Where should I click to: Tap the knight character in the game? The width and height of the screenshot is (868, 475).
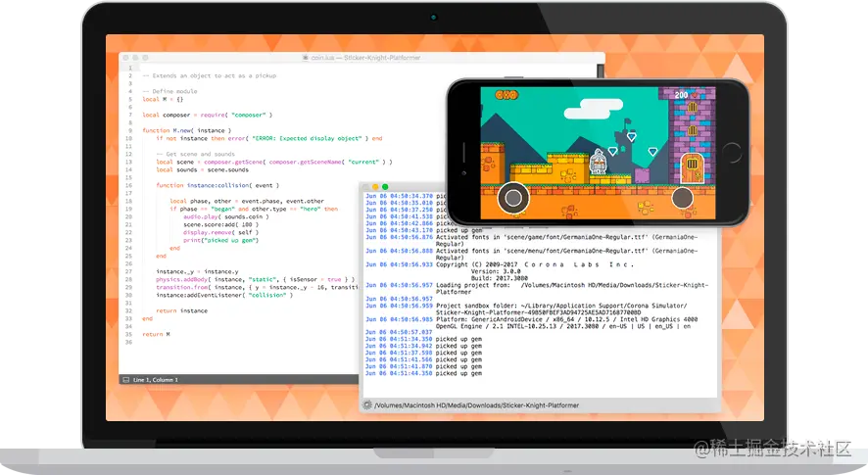tap(598, 161)
